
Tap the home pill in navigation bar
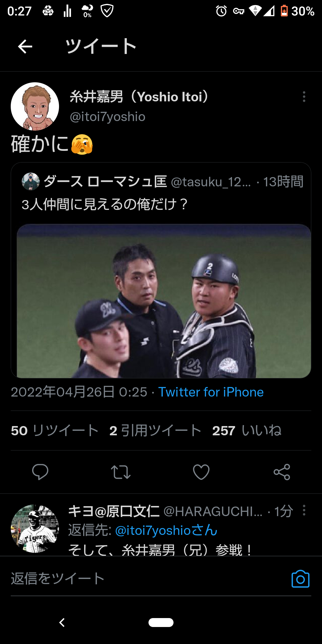(x=161, y=623)
